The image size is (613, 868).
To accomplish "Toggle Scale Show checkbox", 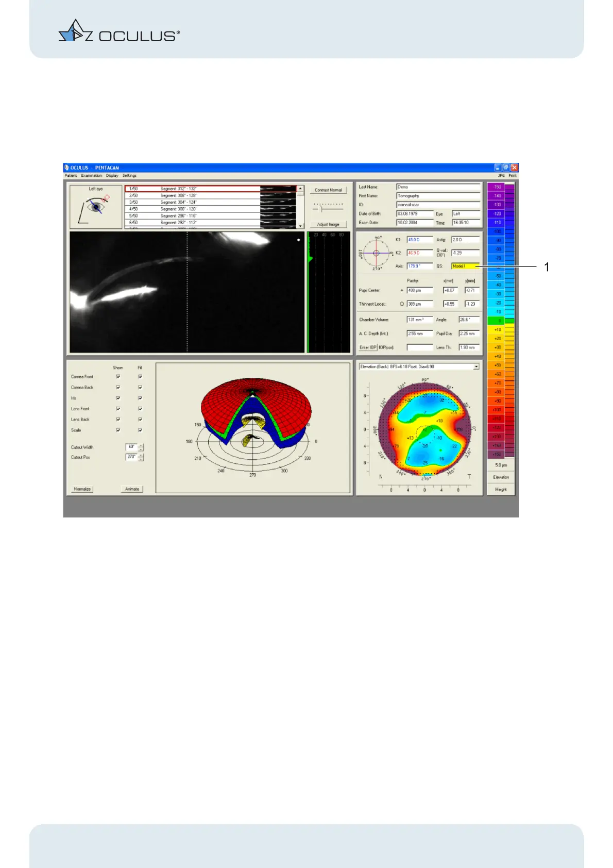I will 118,430.
